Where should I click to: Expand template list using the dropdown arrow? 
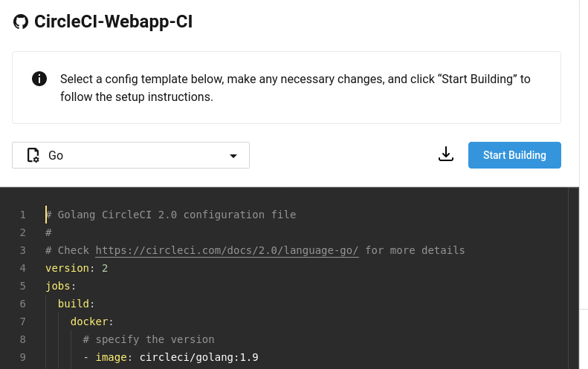(x=233, y=156)
